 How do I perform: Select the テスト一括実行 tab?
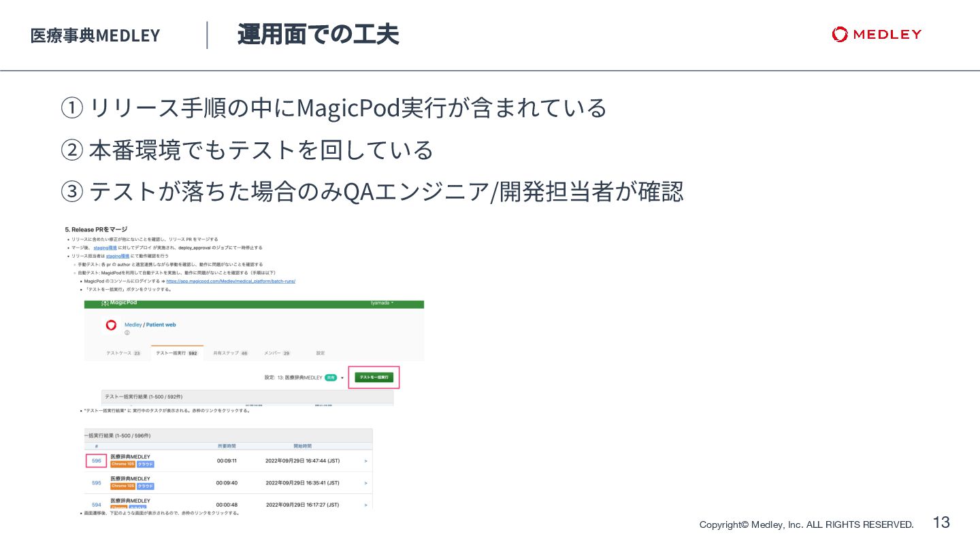coord(177,353)
